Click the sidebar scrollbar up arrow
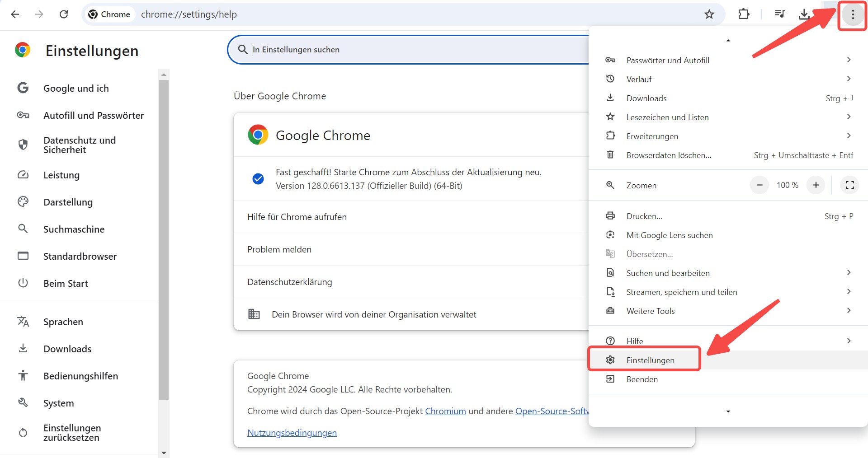The width and height of the screenshot is (868, 458). click(x=164, y=74)
